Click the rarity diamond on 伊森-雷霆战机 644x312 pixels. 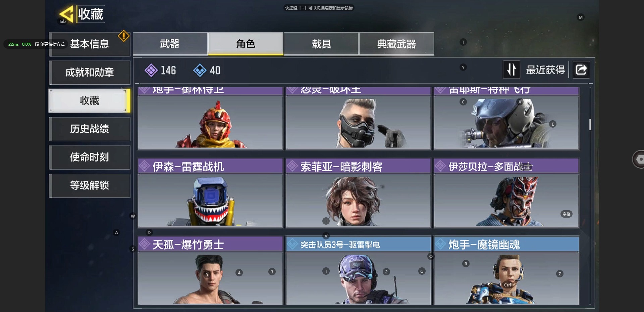[145, 166]
